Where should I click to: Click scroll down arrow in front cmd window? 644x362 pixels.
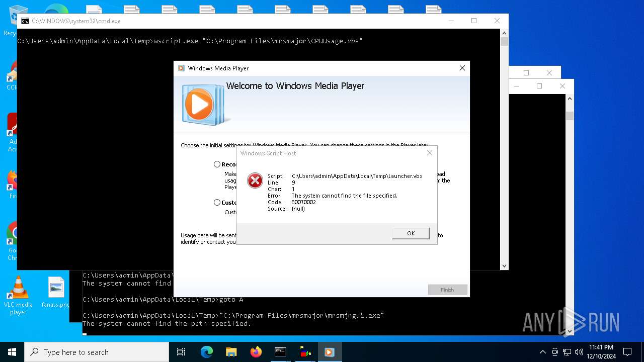(x=504, y=265)
